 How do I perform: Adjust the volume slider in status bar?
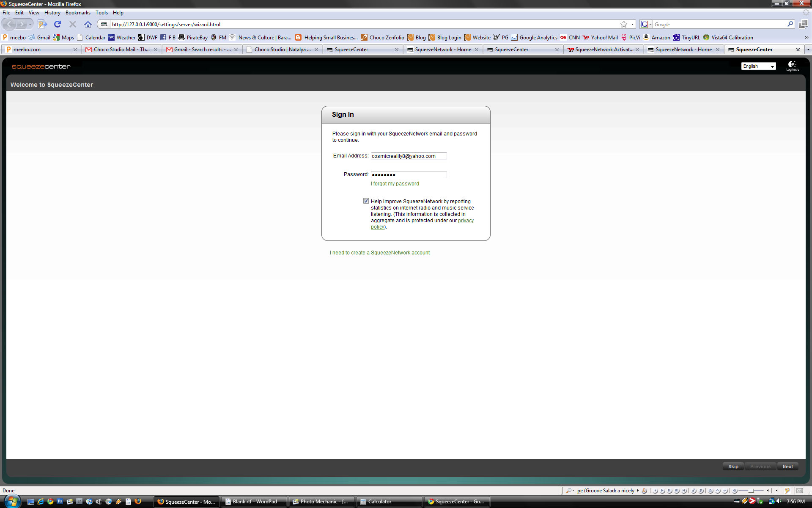[x=752, y=491]
